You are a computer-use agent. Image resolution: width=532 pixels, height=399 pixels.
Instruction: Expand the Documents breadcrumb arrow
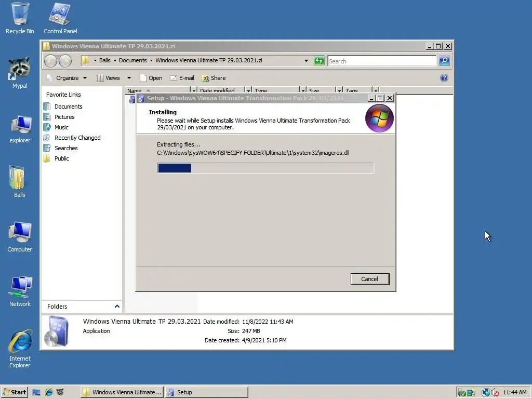click(x=151, y=60)
